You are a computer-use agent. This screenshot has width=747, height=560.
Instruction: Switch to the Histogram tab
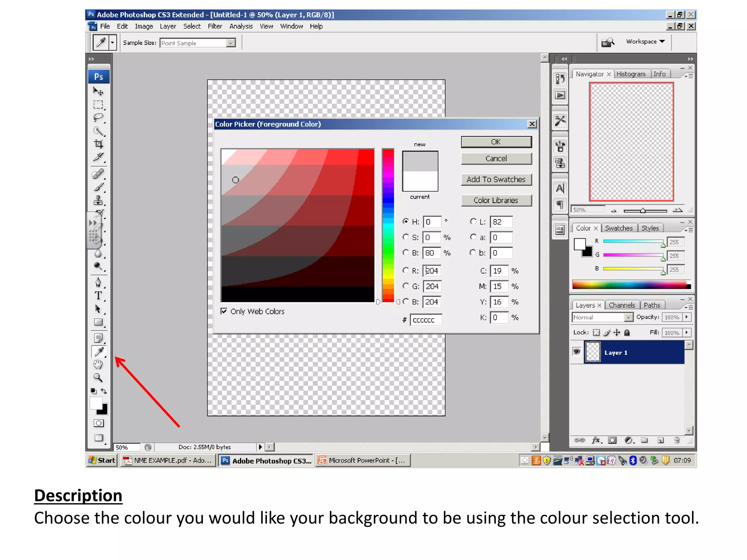[x=631, y=74]
